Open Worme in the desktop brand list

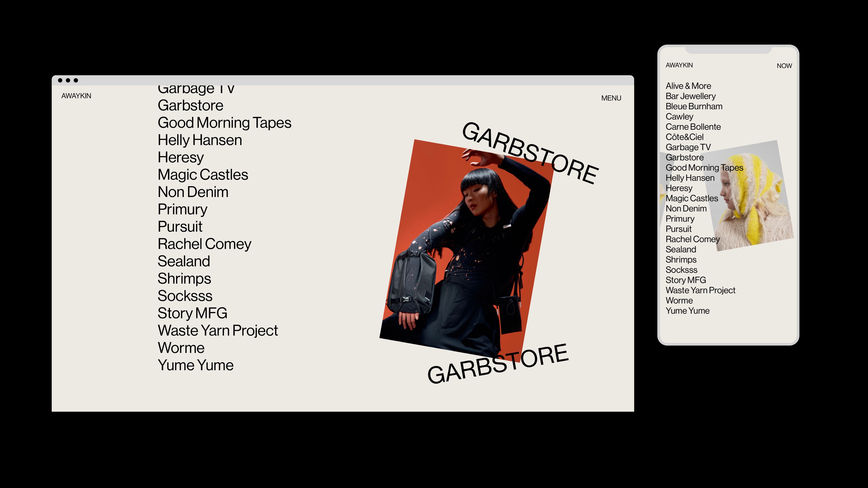click(x=181, y=348)
